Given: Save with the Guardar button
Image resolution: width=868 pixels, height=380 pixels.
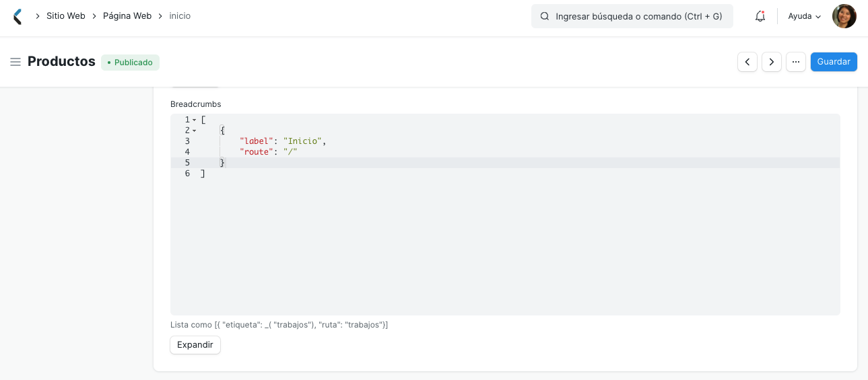Looking at the screenshot, I should coord(834,62).
